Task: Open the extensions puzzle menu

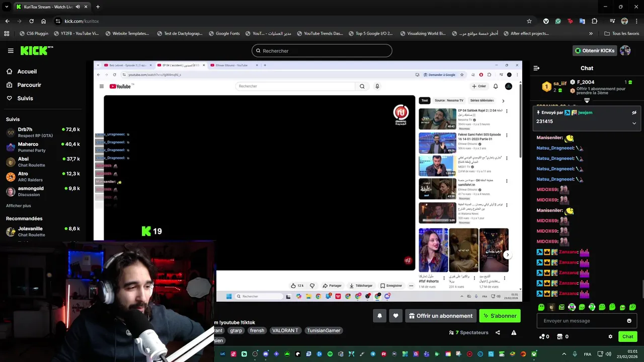Action: pos(595,21)
